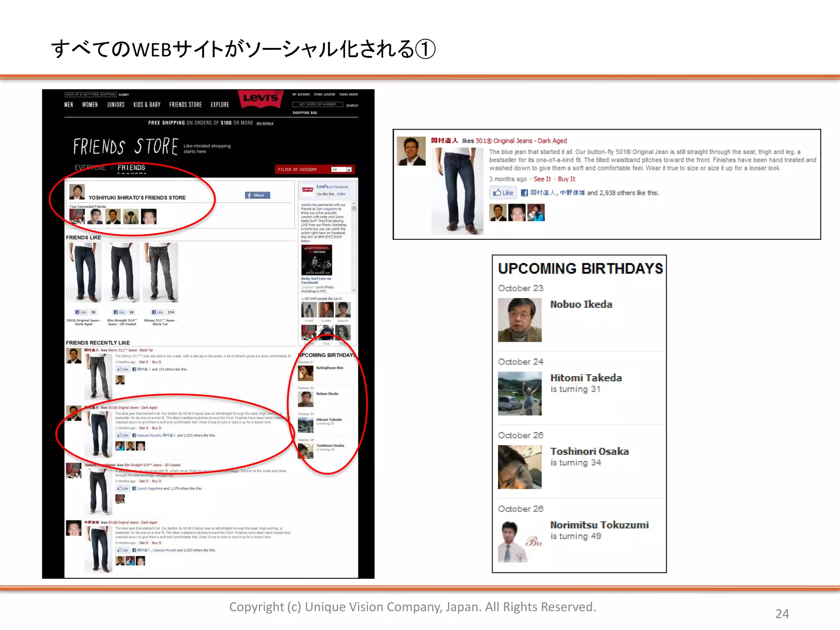The height and width of the screenshot is (630, 840).
Task: Click Yoshiyuki Shirato's profile photo
Action: point(77,192)
